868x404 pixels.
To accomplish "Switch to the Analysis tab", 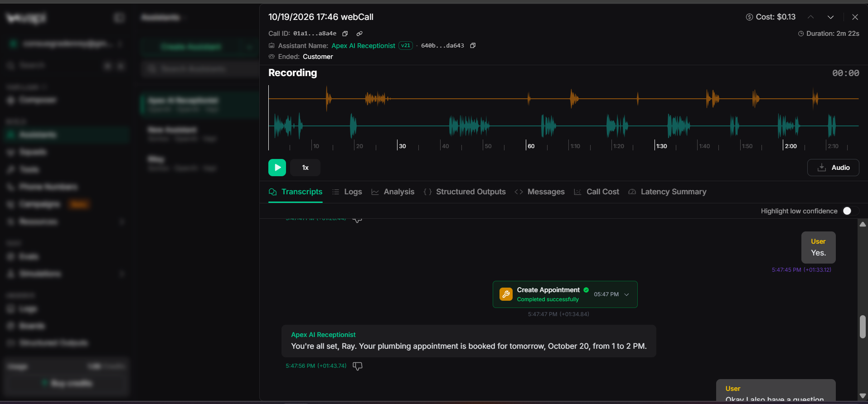I will click(x=393, y=192).
